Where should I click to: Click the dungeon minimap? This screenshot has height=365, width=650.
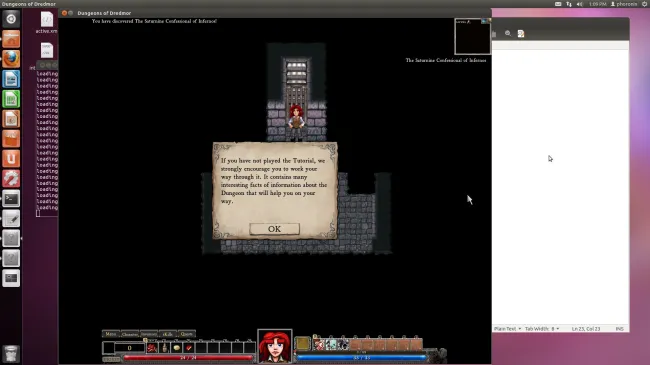click(473, 36)
